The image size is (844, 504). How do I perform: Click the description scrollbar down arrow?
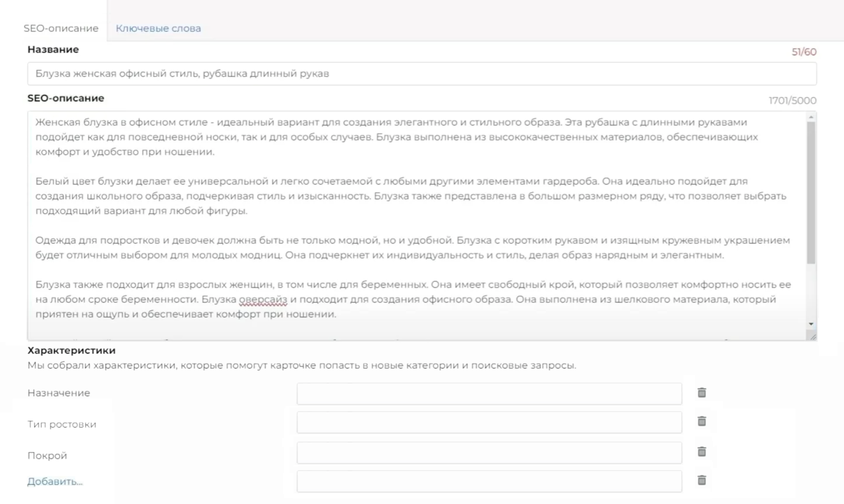[811, 324]
